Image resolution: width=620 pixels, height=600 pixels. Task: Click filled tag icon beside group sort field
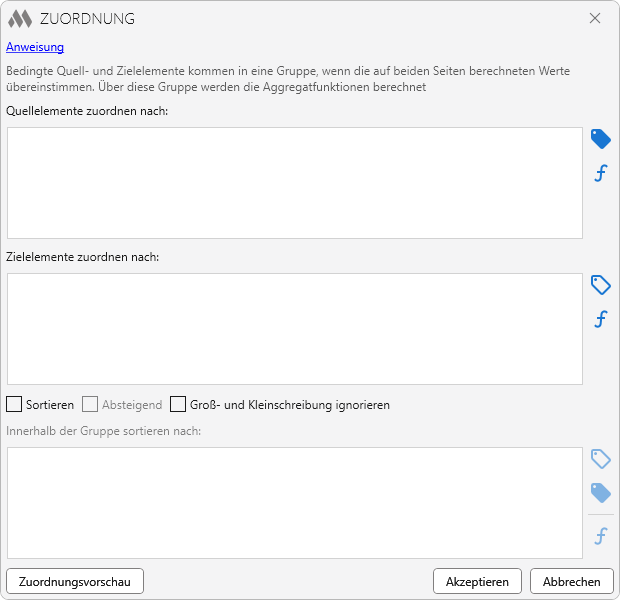601,493
